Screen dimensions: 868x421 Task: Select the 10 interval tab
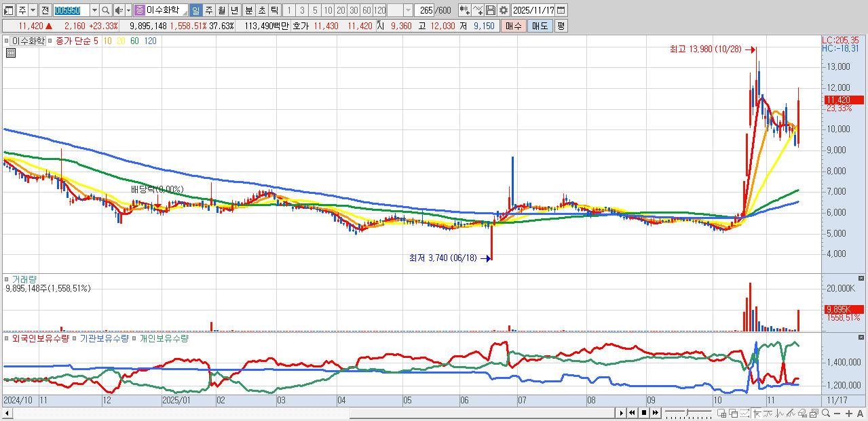click(327, 10)
